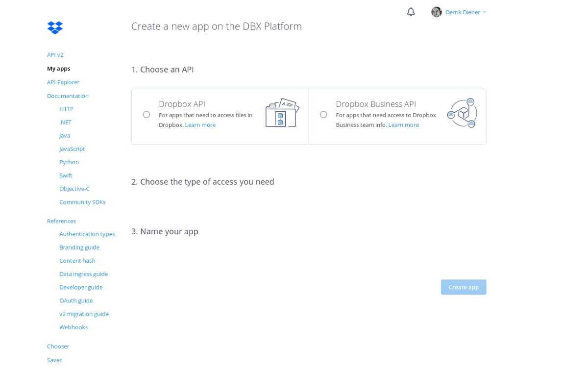The width and height of the screenshot is (588, 371).
Task: Click the Dropbox Business API heading text
Action: tap(376, 104)
